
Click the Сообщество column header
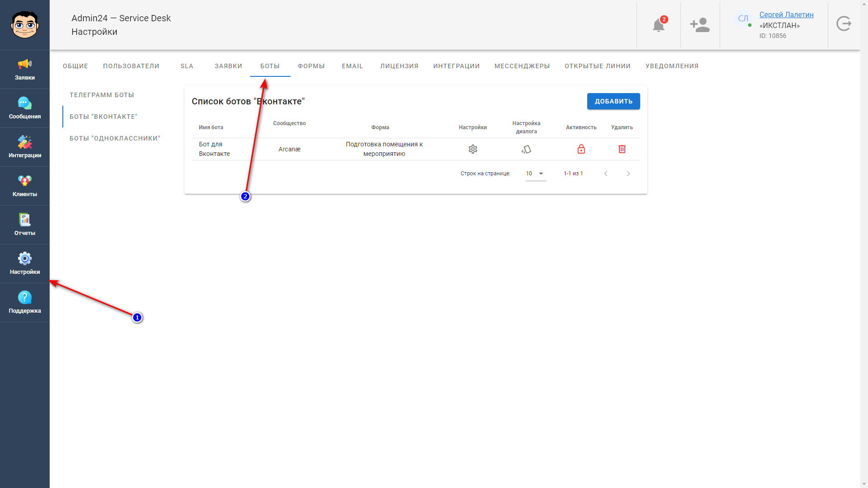pos(289,123)
